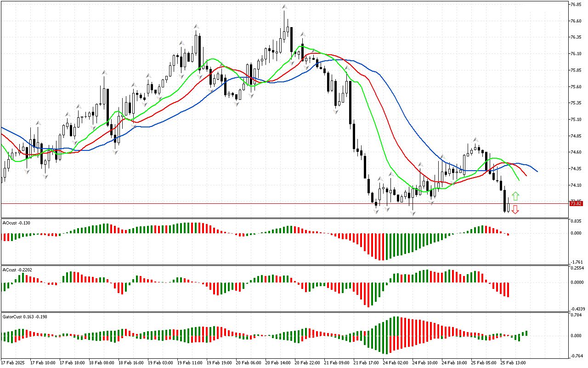This screenshot has height=368, width=588.
Task: Select the 0.784 value on the Gator scale
Action: click(x=576, y=315)
